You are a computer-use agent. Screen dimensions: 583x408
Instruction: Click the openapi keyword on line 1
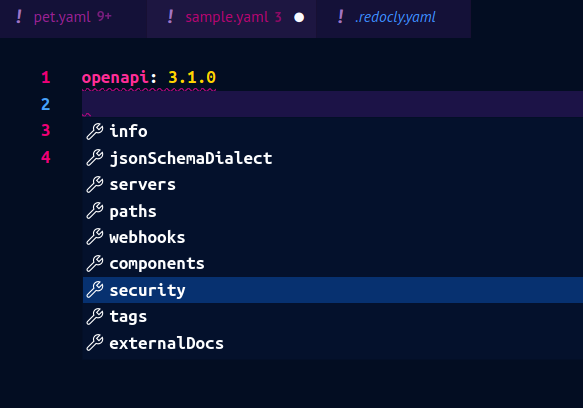click(116, 78)
